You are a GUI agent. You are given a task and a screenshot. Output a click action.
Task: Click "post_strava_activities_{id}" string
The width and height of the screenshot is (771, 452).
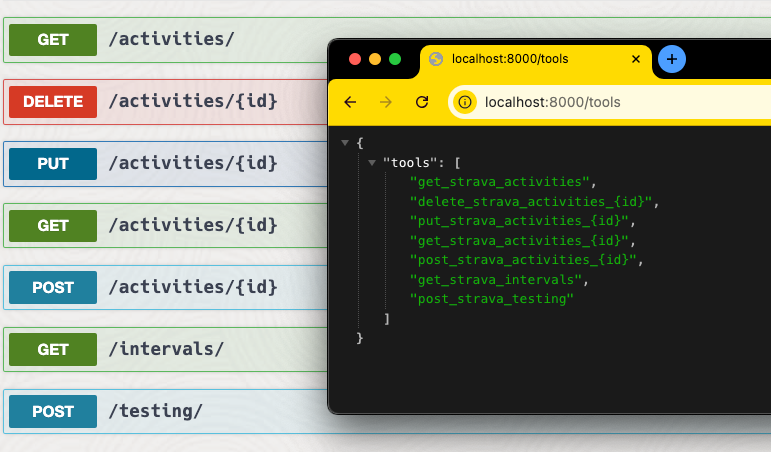click(x=523, y=260)
